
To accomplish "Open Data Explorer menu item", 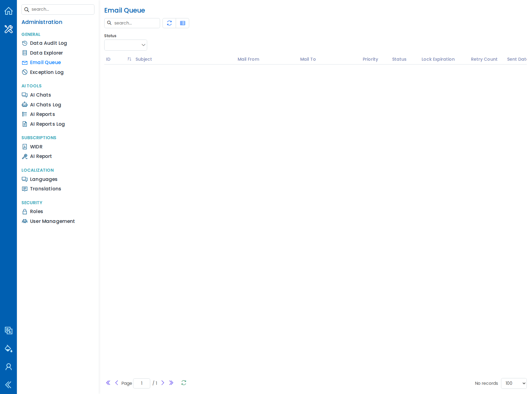I will coord(46,53).
